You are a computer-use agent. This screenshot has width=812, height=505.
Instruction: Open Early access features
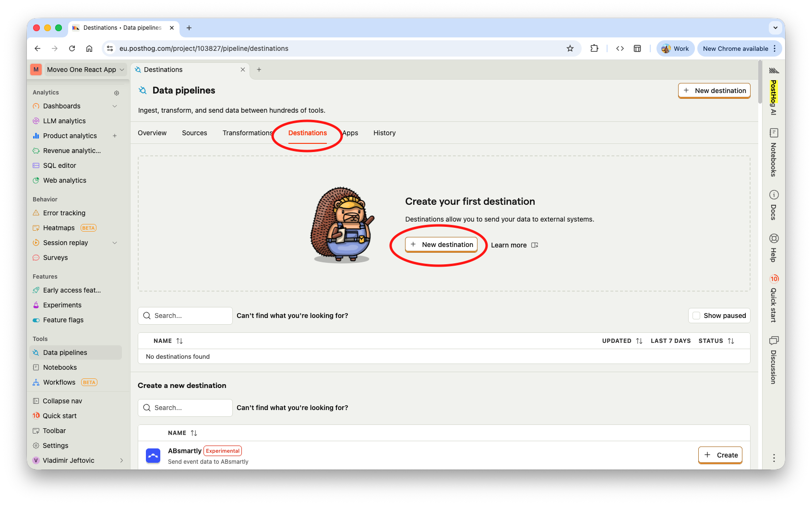tap(72, 290)
